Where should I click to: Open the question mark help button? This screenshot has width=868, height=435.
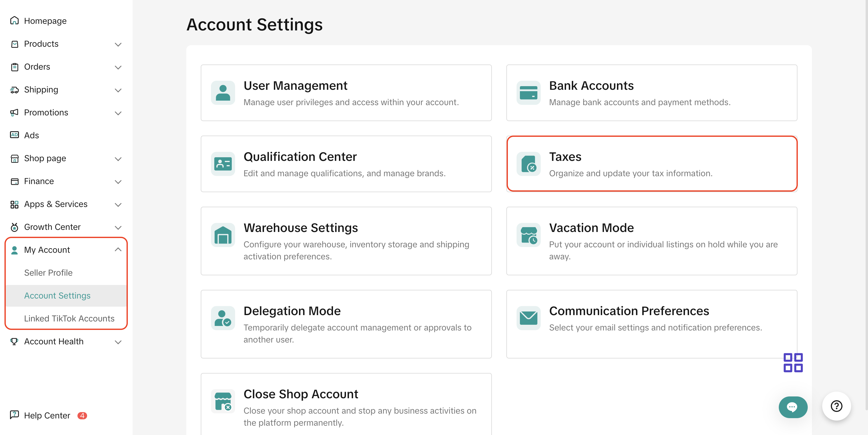pos(836,406)
